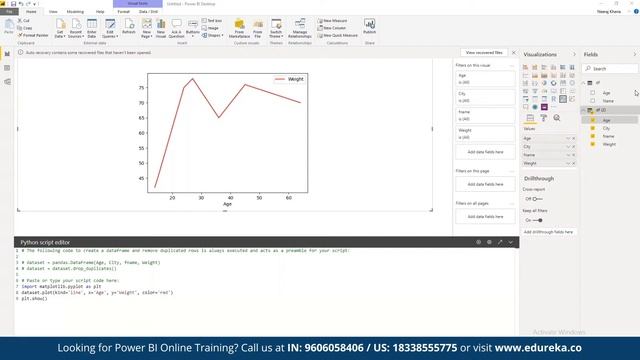Open Python script options gear icon
The width and height of the screenshot is (640, 360).
click(x=489, y=242)
